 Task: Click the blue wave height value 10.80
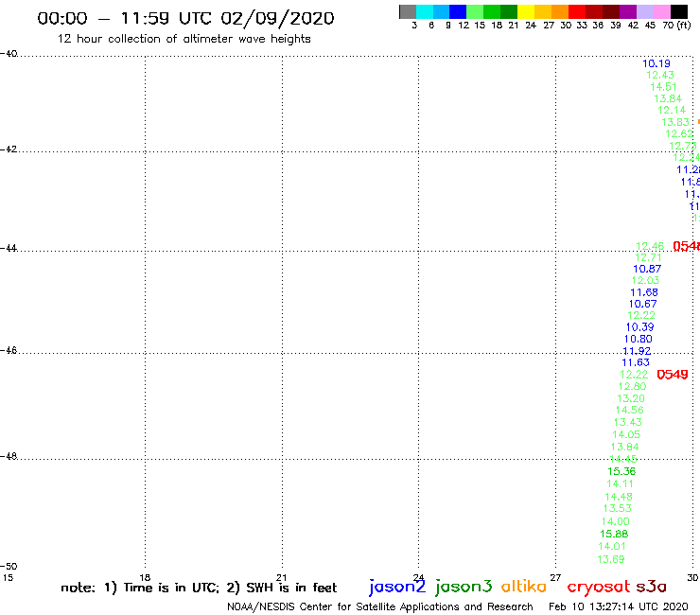pyautogui.click(x=639, y=340)
